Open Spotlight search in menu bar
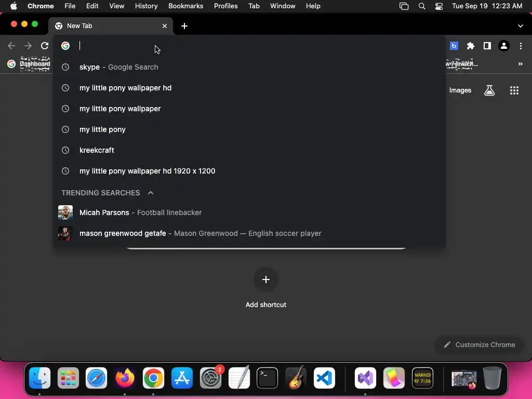The image size is (532, 399). (421, 6)
